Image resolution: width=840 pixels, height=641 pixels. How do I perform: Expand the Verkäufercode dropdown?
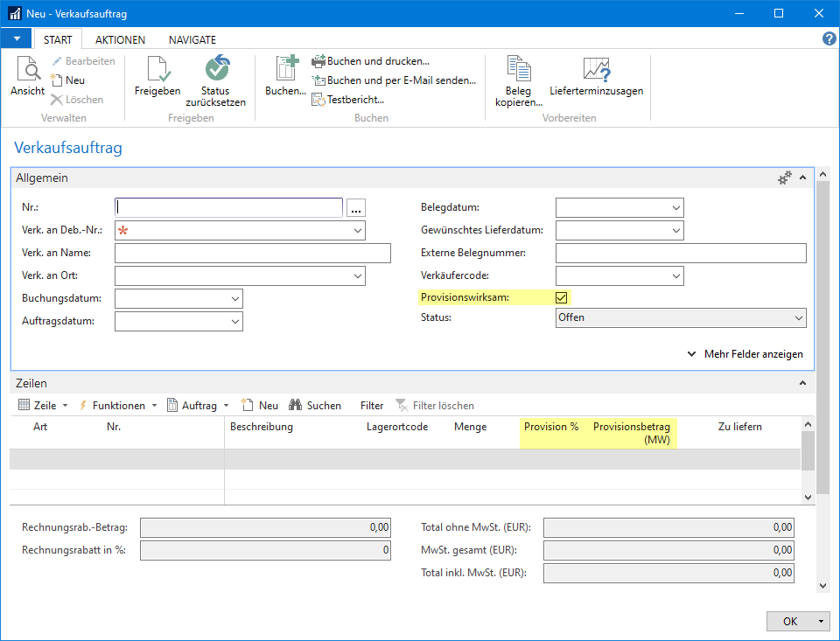tap(675, 276)
